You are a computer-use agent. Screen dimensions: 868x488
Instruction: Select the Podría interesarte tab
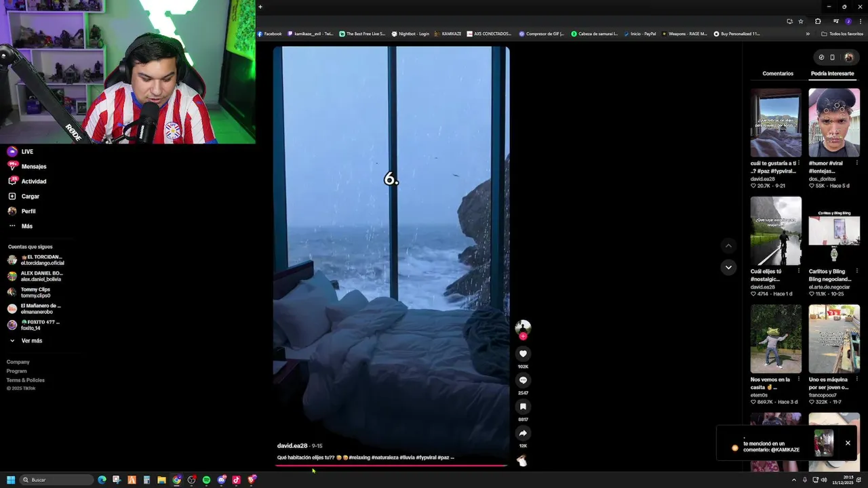coord(832,73)
